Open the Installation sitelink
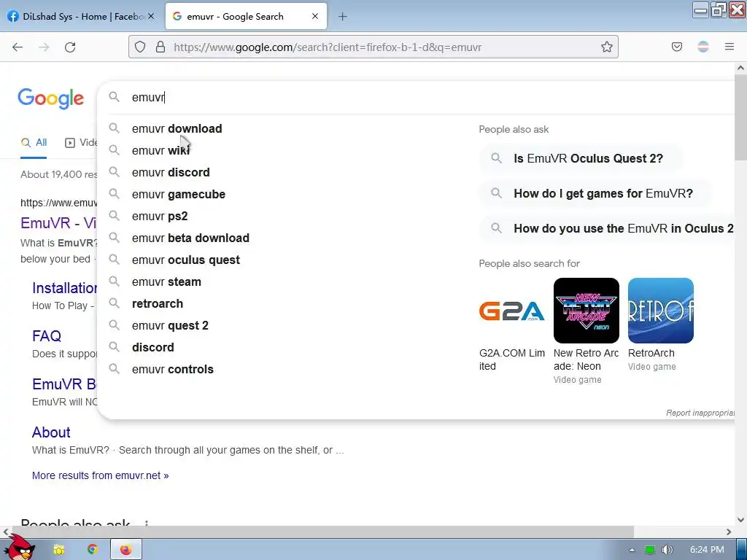 coord(64,288)
